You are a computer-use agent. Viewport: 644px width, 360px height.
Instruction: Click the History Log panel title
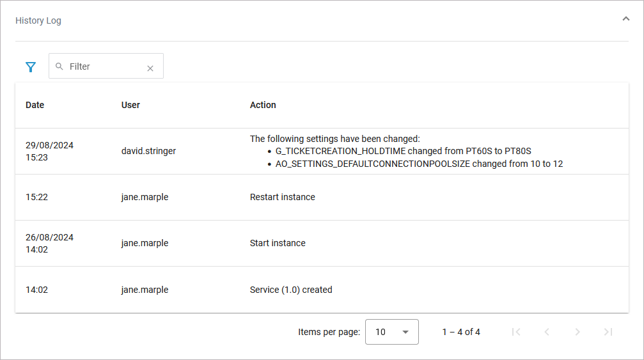tap(38, 20)
